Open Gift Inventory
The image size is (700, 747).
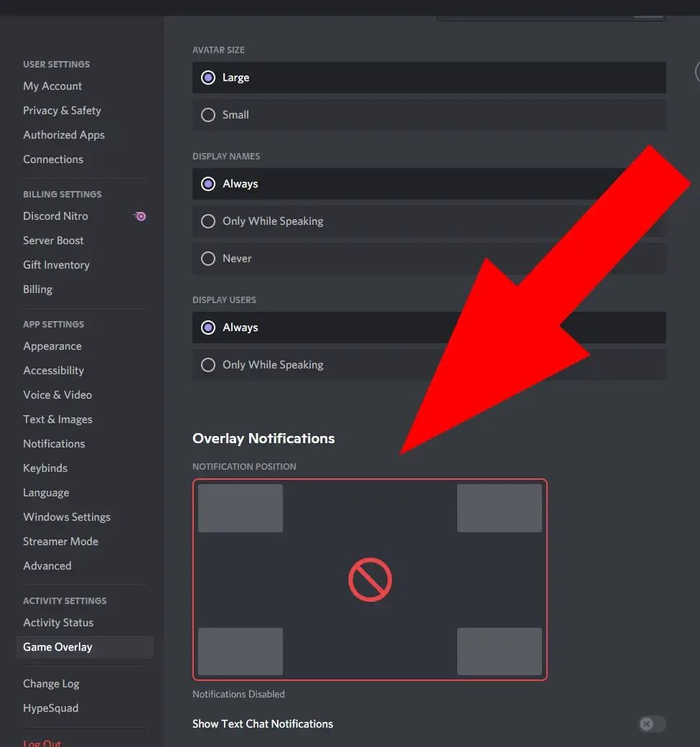[56, 265]
